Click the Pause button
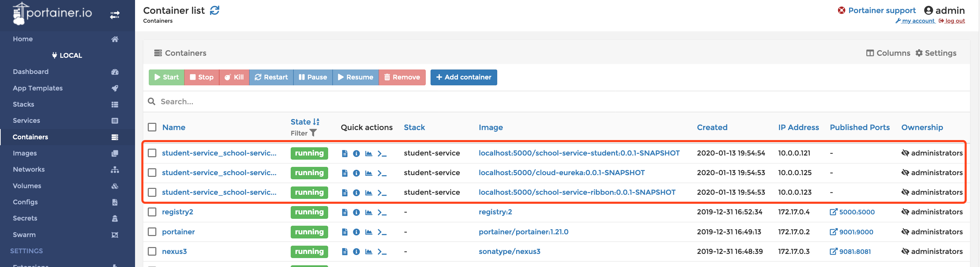This screenshot has width=980, height=267. [x=313, y=77]
